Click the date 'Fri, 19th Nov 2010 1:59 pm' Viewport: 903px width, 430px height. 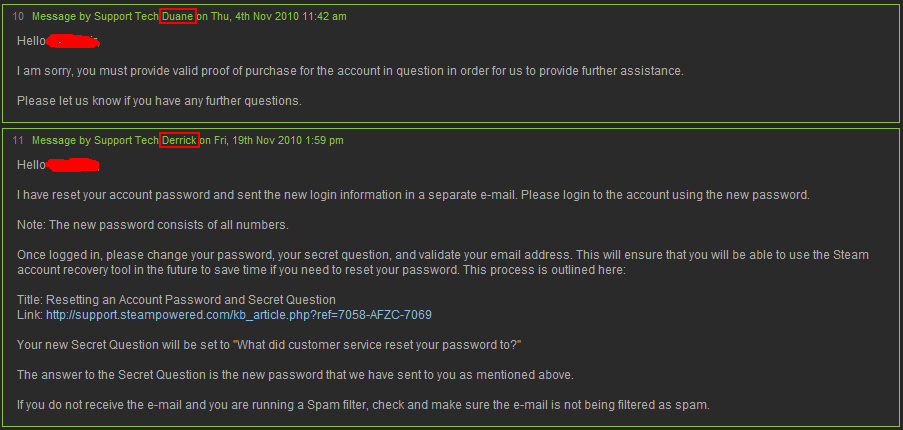tap(279, 140)
